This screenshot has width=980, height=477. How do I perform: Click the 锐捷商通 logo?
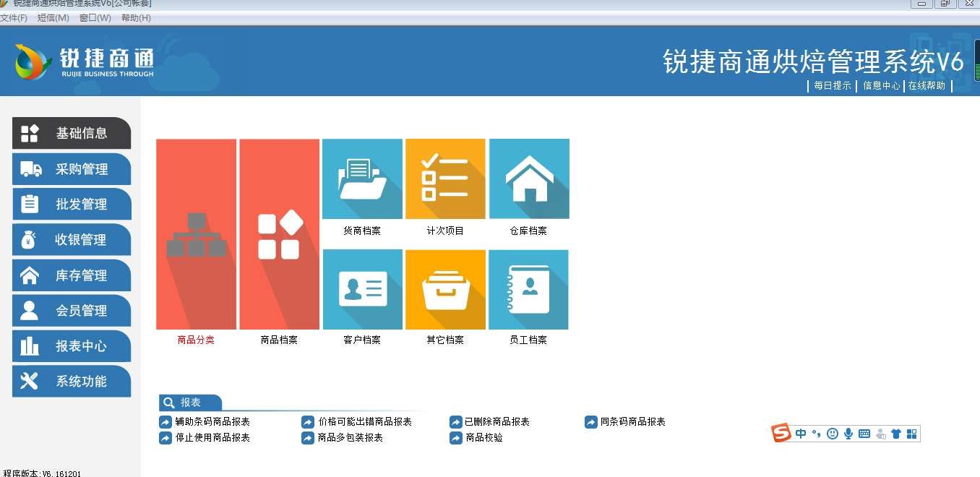84,61
